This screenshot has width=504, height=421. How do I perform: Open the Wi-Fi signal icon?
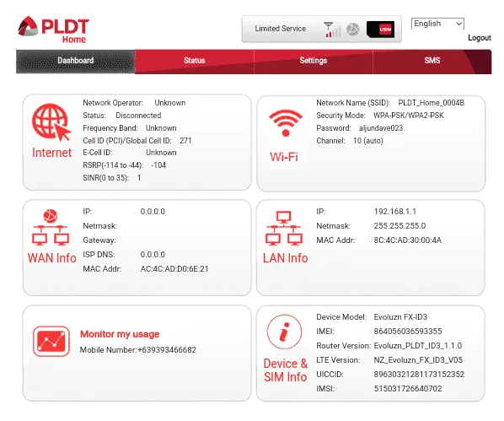tap(286, 123)
